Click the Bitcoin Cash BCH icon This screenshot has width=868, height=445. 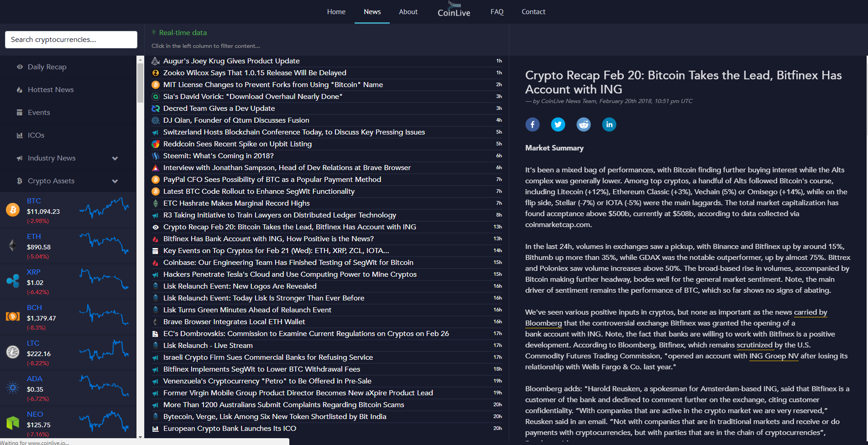[x=13, y=316]
